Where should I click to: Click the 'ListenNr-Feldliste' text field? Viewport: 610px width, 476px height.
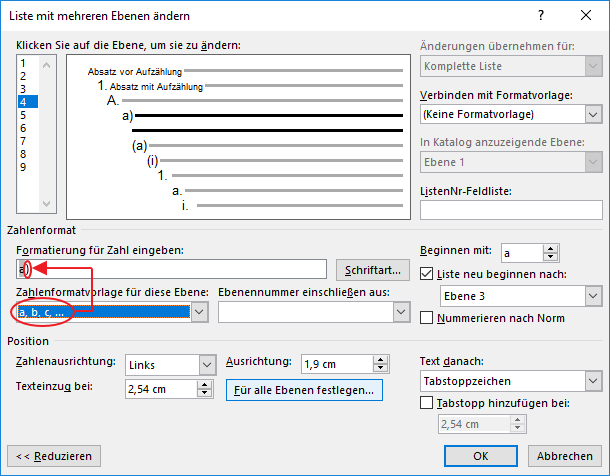pyautogui.click(x=511, y=209)
